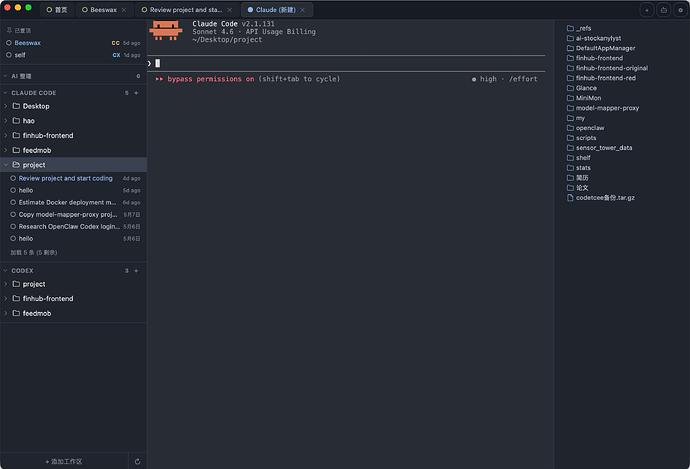
Task: Close the Claude (新建) tab
Action: (302, 10)
